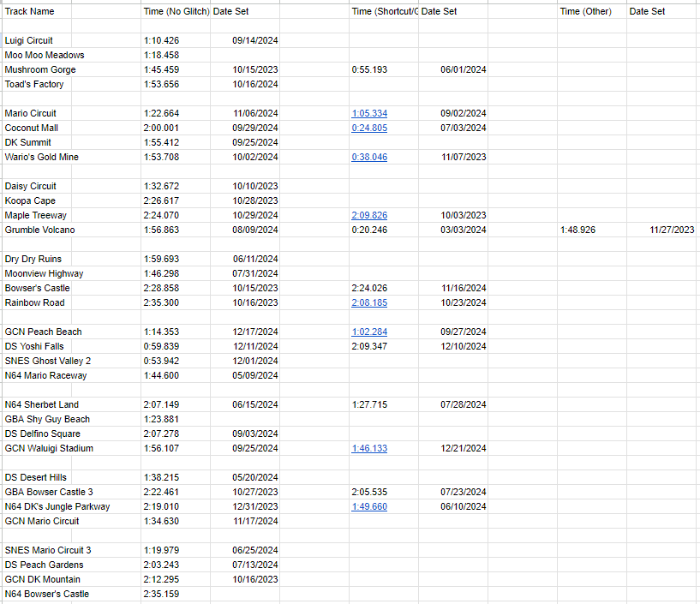
Task: Select the 2:09.347 DS Yoshi Falls shortcut time
Action: pos(384,346)
